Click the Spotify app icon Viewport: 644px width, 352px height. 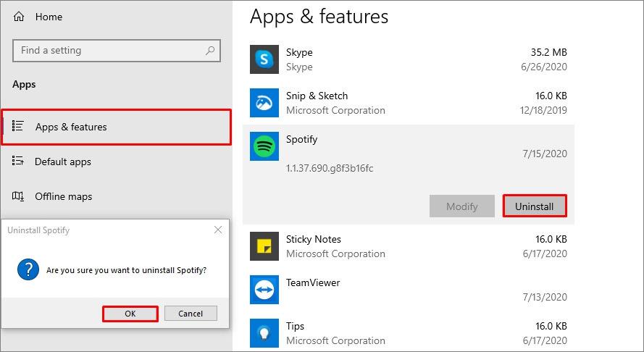[x=264, y=146]
